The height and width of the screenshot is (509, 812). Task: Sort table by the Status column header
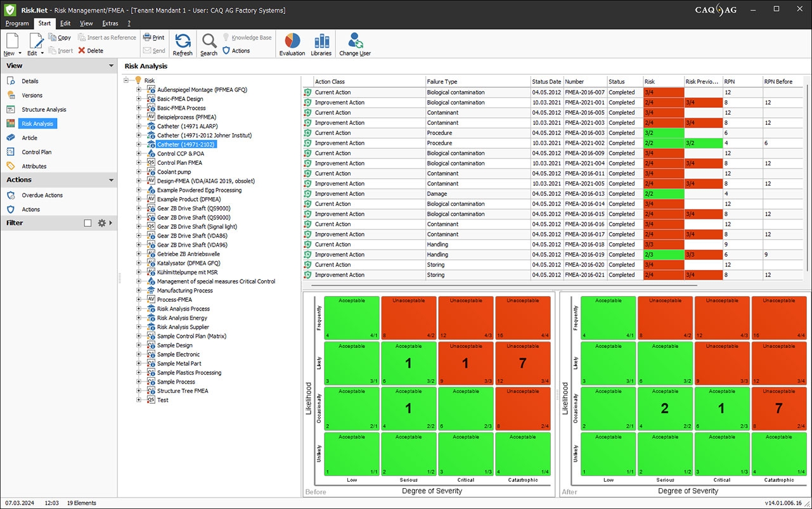[624, 82]
